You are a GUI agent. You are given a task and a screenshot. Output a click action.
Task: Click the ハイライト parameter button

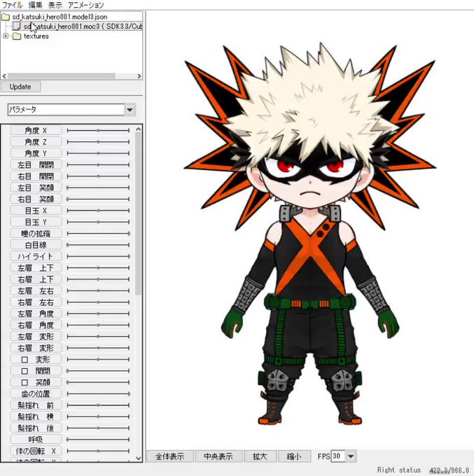36,256
